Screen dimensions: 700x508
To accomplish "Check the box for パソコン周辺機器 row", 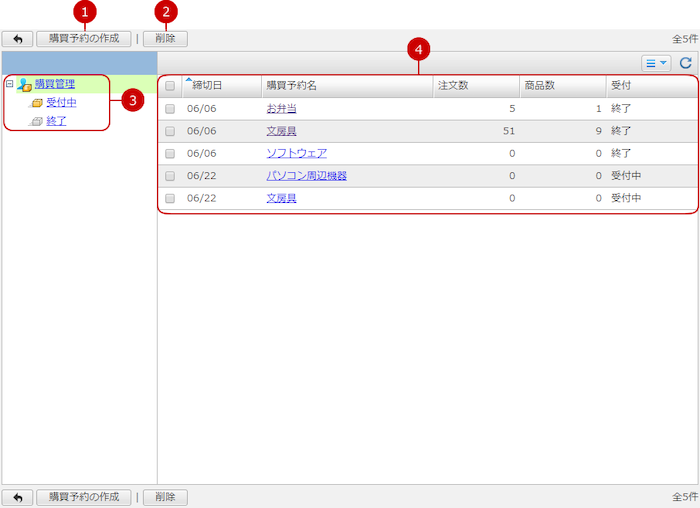I will [170, 176].
